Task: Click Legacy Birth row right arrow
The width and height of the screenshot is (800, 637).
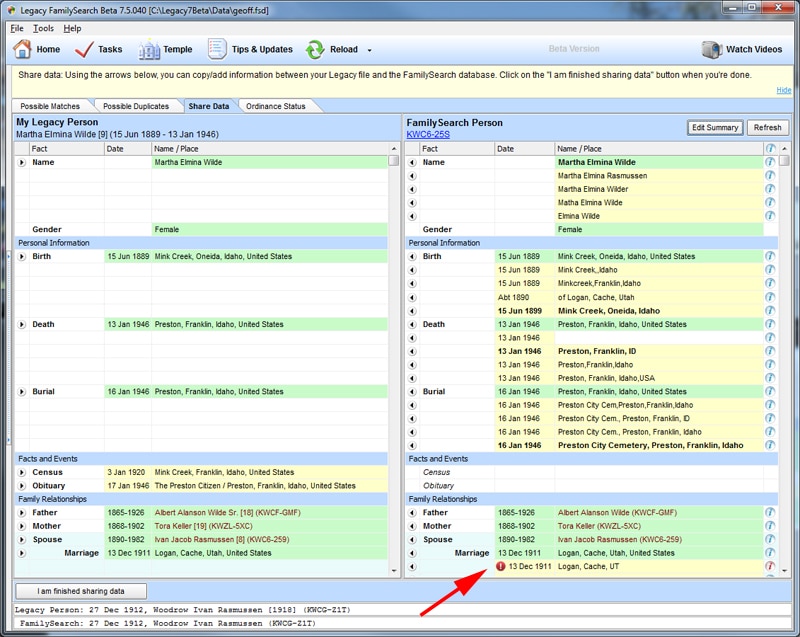Action: click(21, 257)
